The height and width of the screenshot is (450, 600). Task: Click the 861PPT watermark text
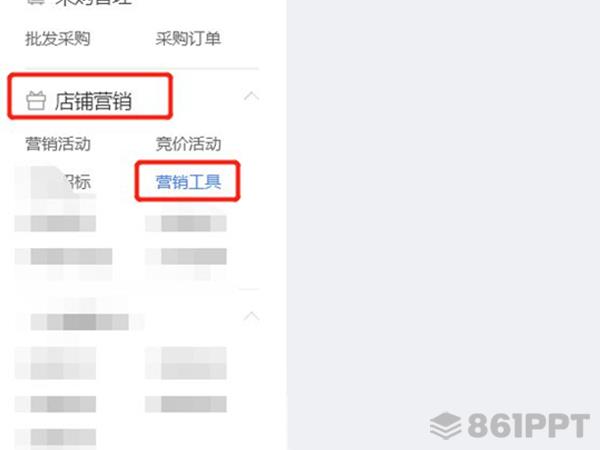tap(528, 426)
